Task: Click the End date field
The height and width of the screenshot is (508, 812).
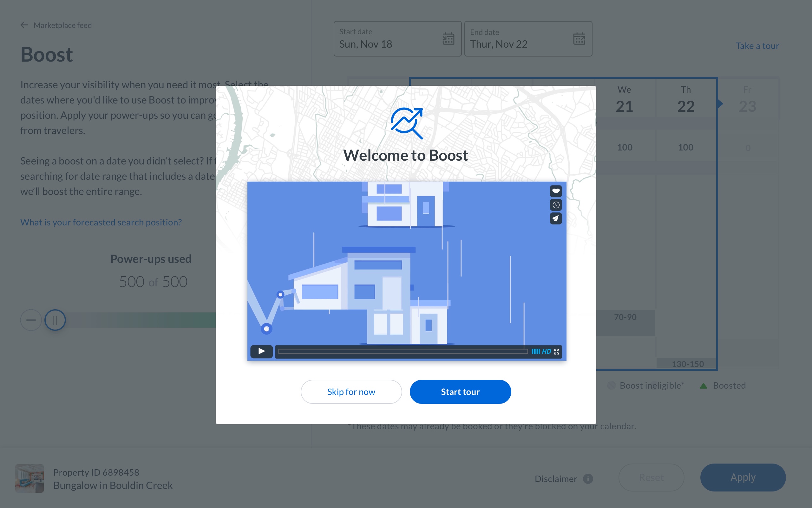Action: 528,39
